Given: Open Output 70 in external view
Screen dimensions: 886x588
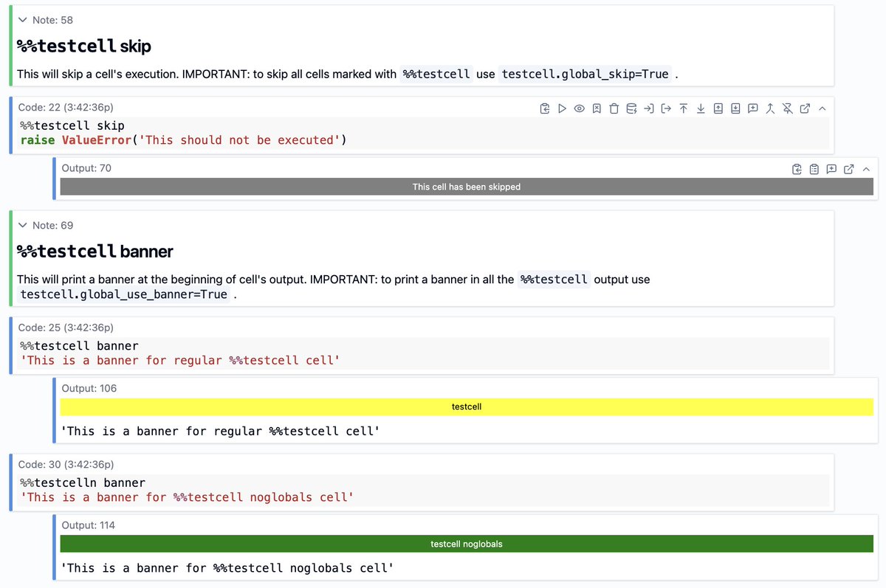Looking at the screenshot, I should [x=849, y=169].
